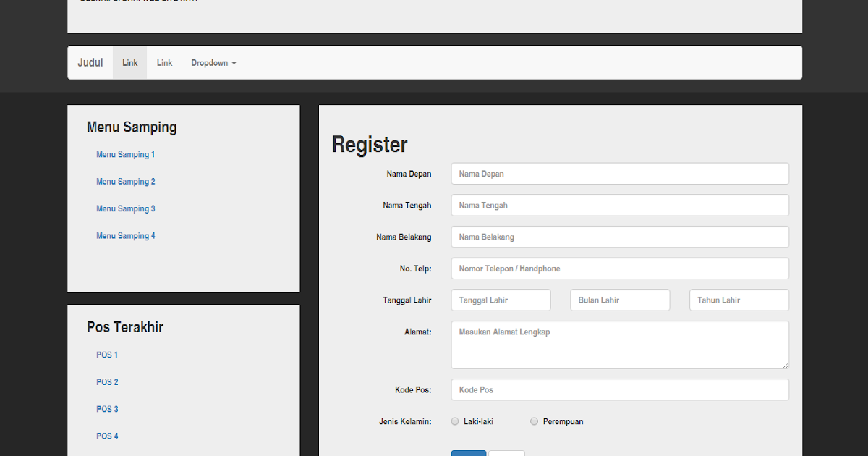Click inside the Masukan Alamat Lengkap textarea
The image size is (868, 456).
pyautogui.click(x=620, y=345)
